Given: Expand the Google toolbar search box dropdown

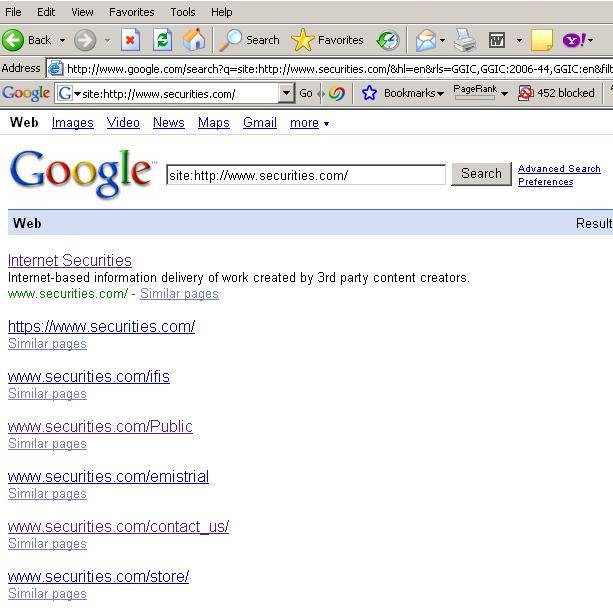Looking at the screenshot, I should click(x=287, y=93).
